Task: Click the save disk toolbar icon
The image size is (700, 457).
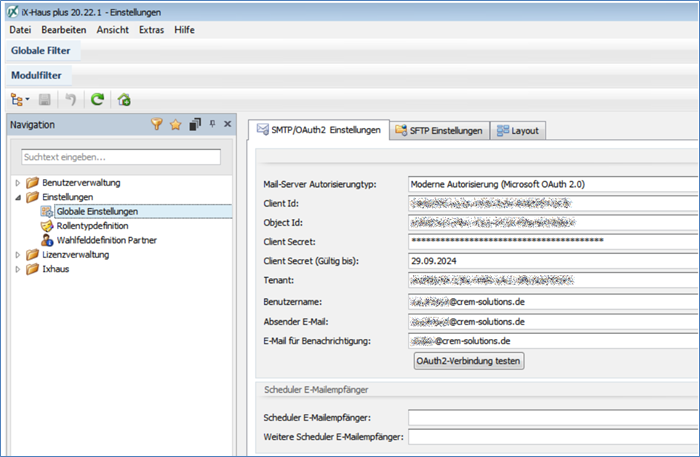Action: click(46, 100)
